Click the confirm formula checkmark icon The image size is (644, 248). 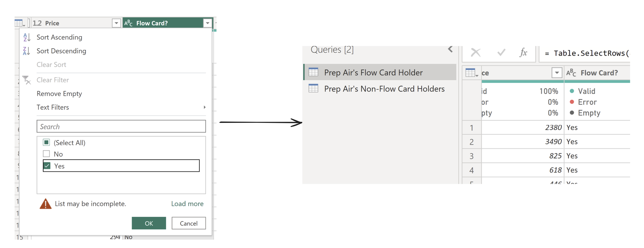coord(501,52)
